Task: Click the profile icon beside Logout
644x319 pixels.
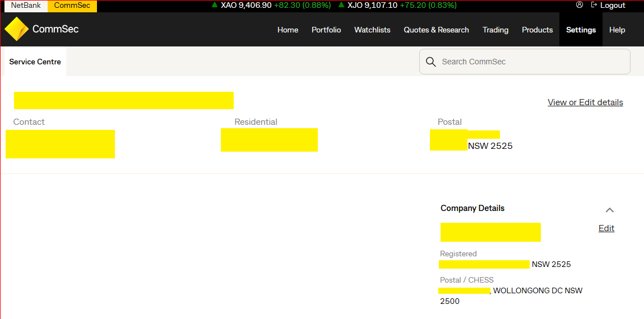Action: pyautogui.click(x=580, y=5)
